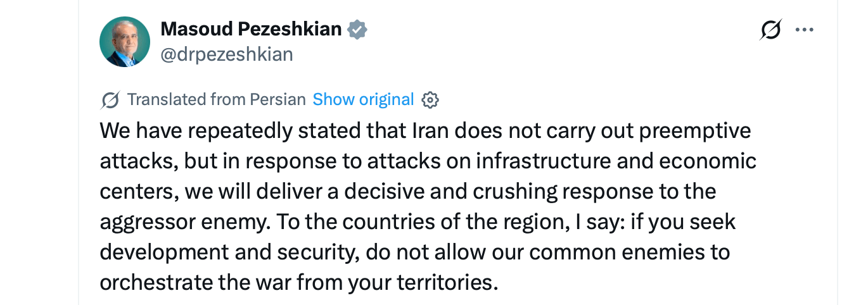Click the Grok translation icon

110,100
